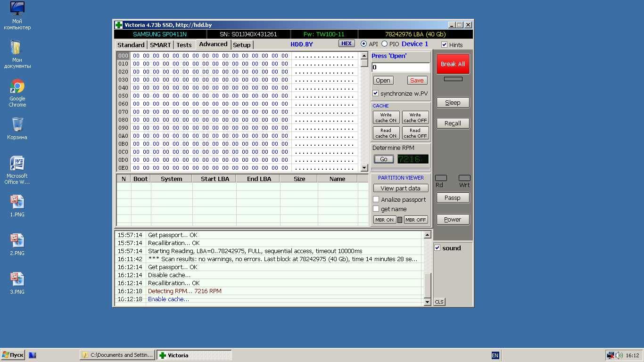Click Victoria taskbar button

coord(194,355)
